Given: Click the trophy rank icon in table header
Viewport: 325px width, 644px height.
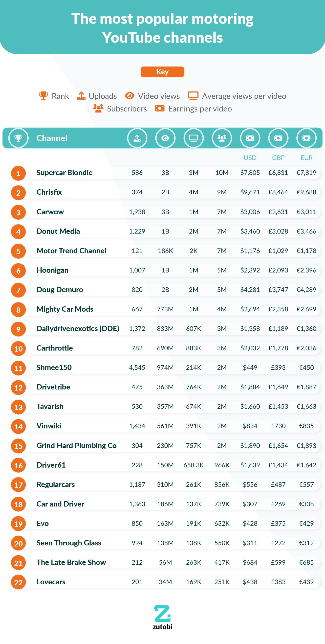Looking at the screenshot, I should click(18, 138).
